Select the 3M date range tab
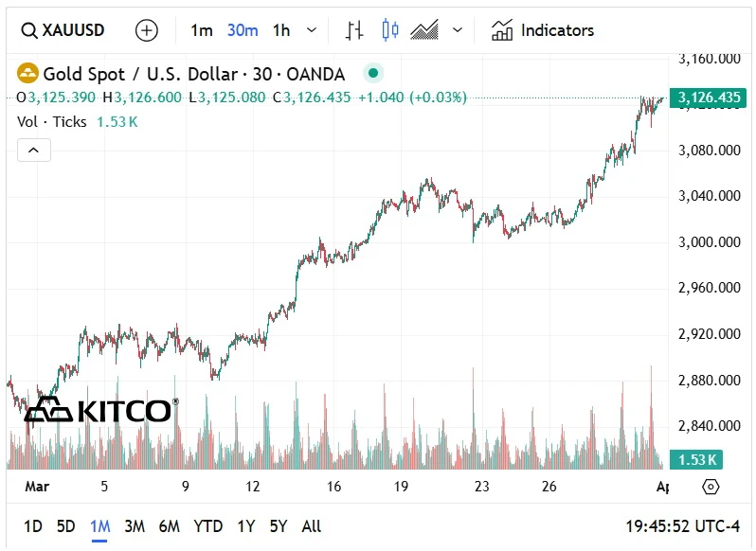 pos(135,526)
